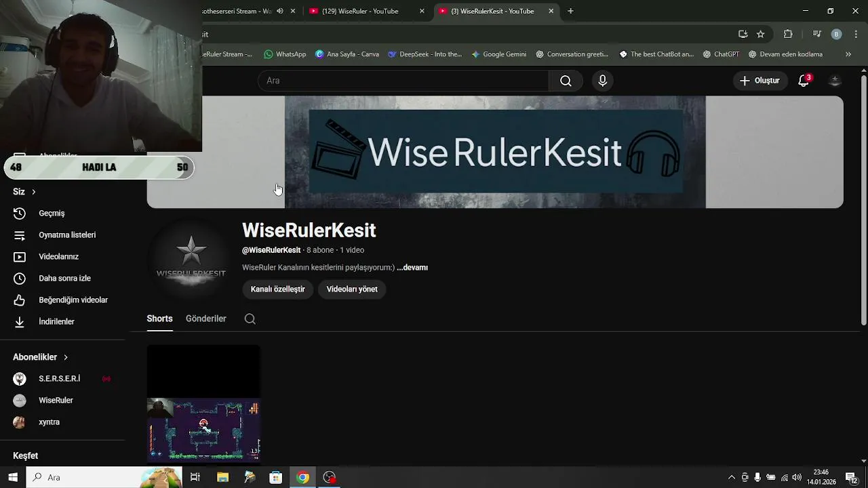
Task: Open the Shorts video thumbnail
Action: pos(203,403)
